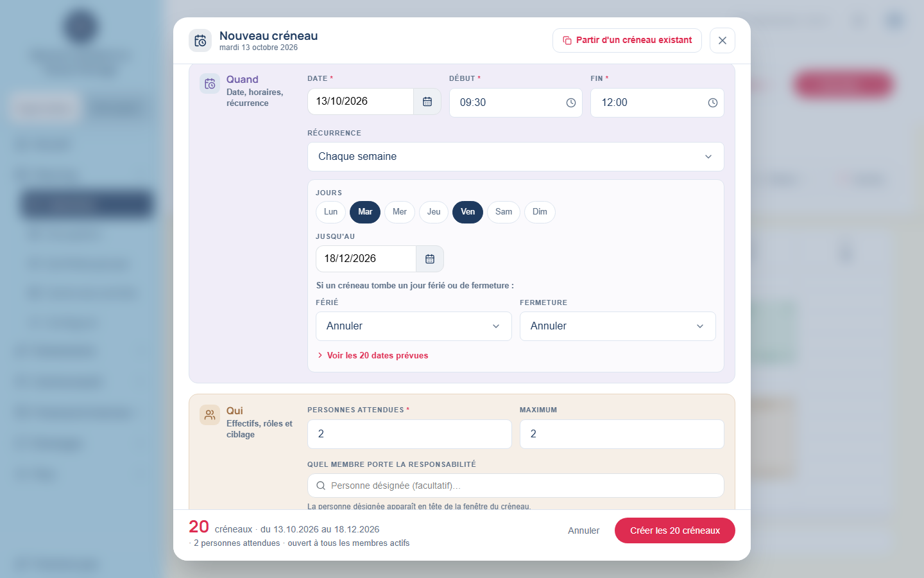Click the Quand section calendar-clock icon
This screenshot has height=578, width=924.
coord(210,83)
